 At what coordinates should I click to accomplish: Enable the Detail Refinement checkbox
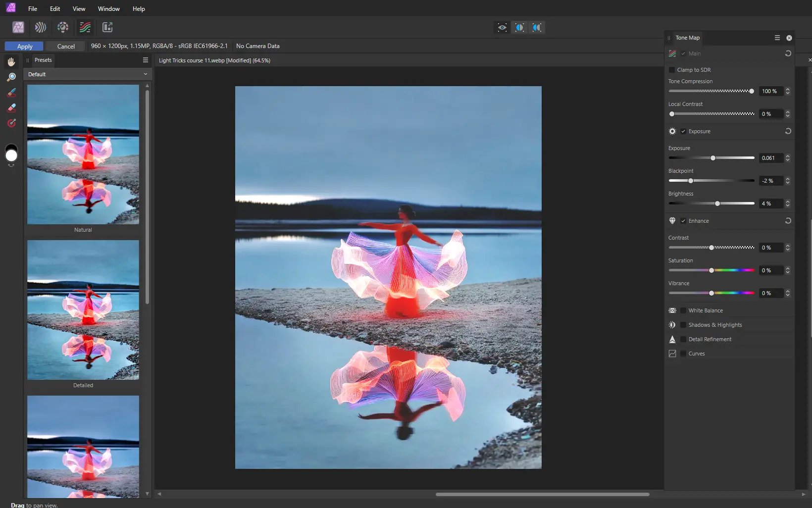pos(683,339)
